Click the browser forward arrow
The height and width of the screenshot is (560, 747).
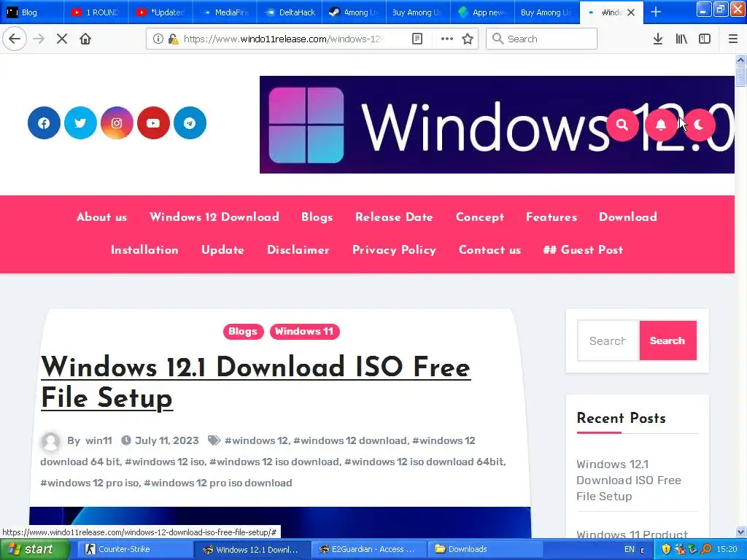click(39, 39)
